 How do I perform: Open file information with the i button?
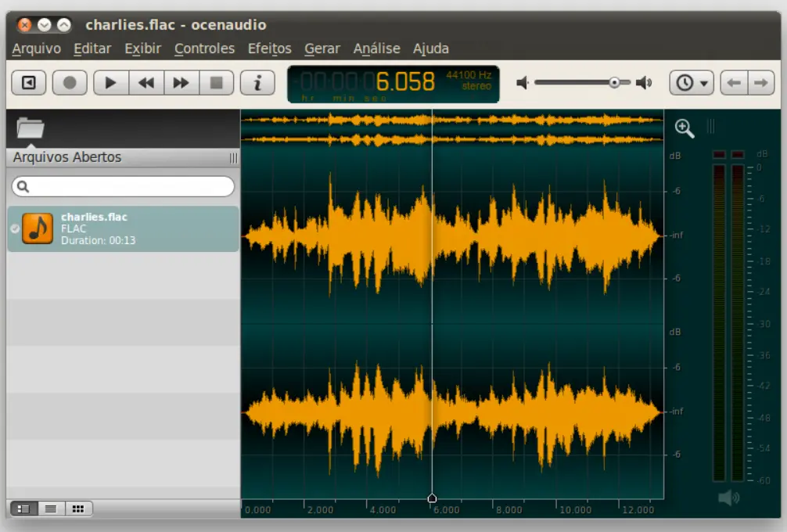(x=257, y=83)
